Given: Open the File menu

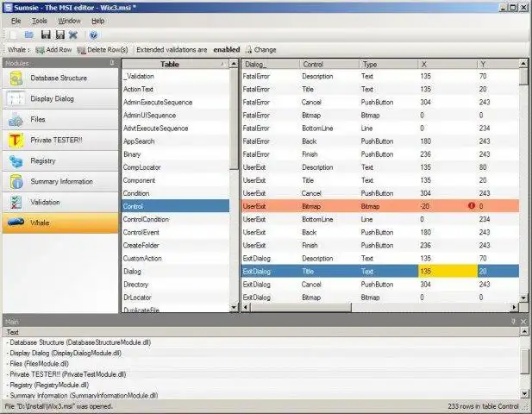Looking at the screenshot, I should tap(16, 21).
